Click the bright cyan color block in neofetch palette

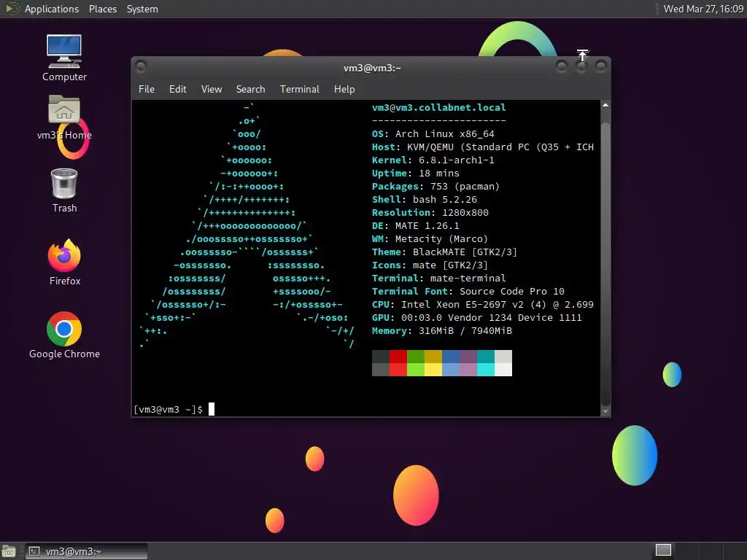pyautogui.click(x=485, y=370)
